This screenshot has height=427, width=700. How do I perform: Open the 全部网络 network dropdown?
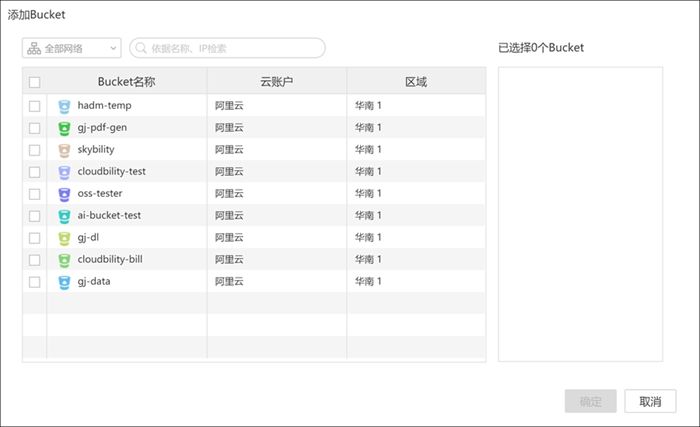pyautogui.click(x=71, y=48)
